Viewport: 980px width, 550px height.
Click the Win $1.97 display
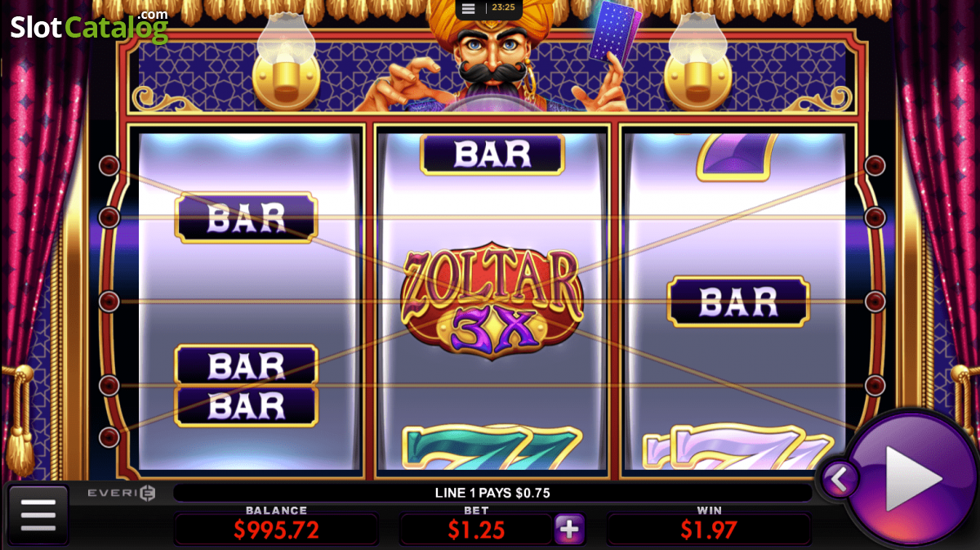pyautogui.click(x=709, y=530)
